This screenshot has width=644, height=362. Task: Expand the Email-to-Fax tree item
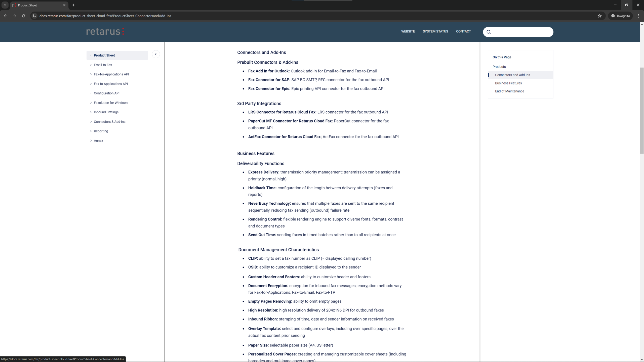91,65
